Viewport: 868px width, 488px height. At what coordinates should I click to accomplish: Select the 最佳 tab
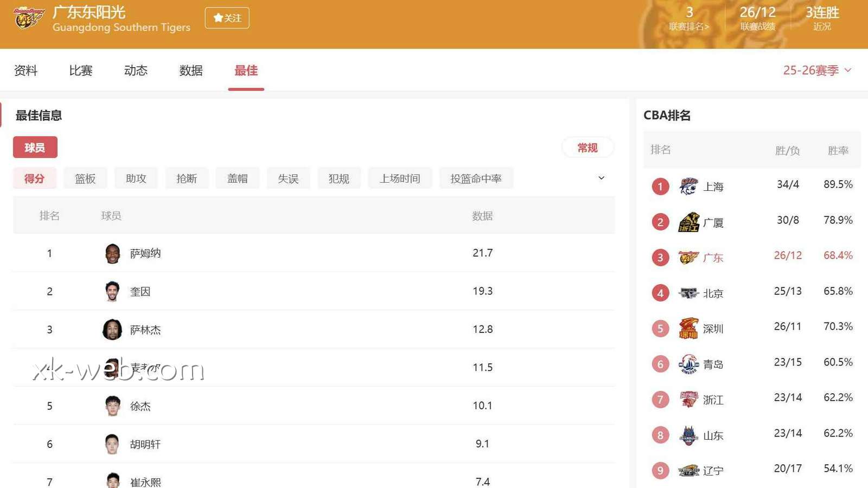pos(246,70)
